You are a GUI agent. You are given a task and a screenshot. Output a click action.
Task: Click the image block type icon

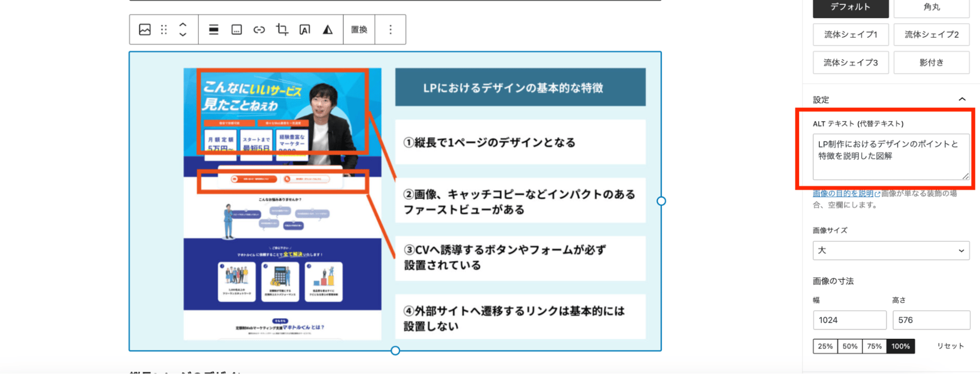145,30
